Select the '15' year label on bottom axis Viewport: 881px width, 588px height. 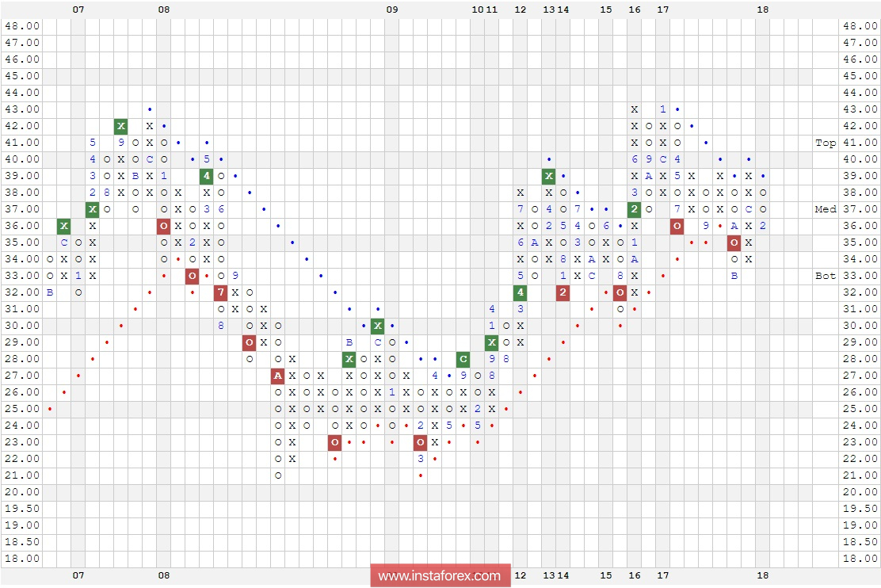tap(605, 575)
